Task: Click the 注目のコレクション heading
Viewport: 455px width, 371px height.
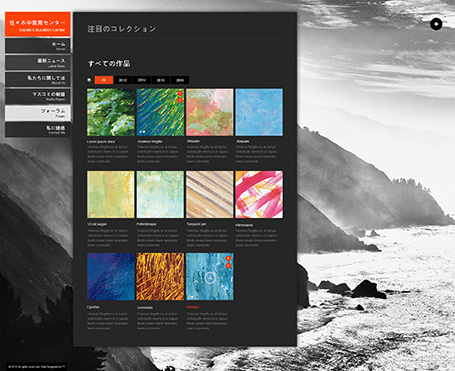Action: [122, 29]
